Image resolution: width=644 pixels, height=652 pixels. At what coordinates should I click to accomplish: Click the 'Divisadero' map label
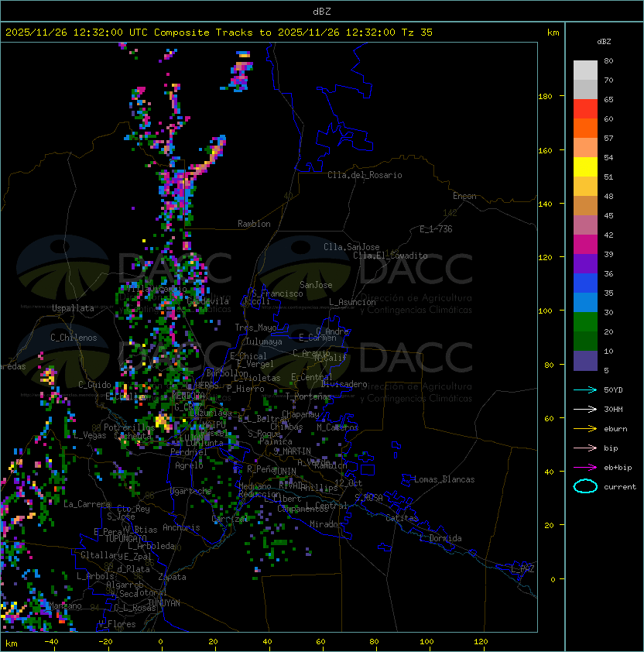[x=344, y=384]
